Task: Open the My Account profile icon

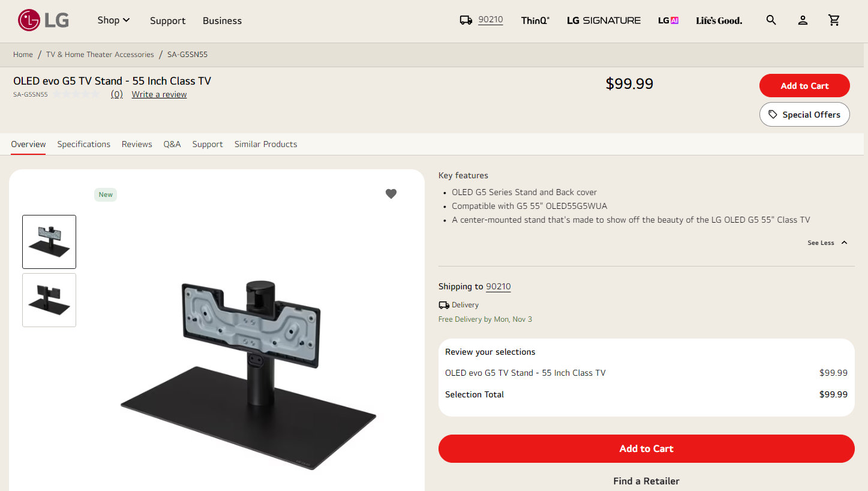Action: 803,20
